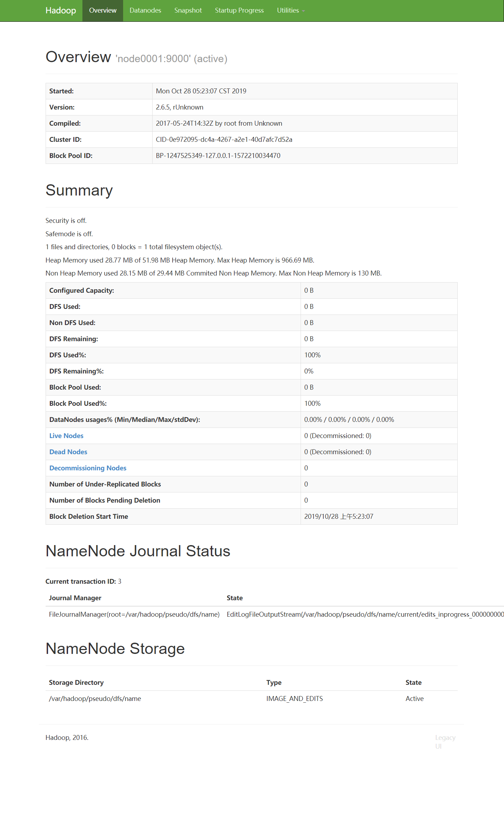Click the 'Hadoop, 2016.' footer text
The height and width of the screenshot is (828, 504).
67,737
